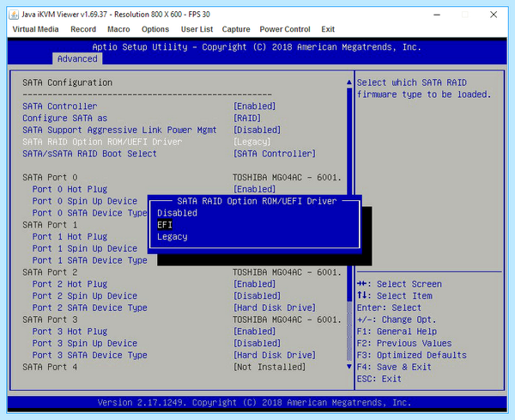Viewport: 515px width, 420px height.
Task: Click [Disabled] value of Port 2 Spin Up
Action: click(x=257, y=295)
